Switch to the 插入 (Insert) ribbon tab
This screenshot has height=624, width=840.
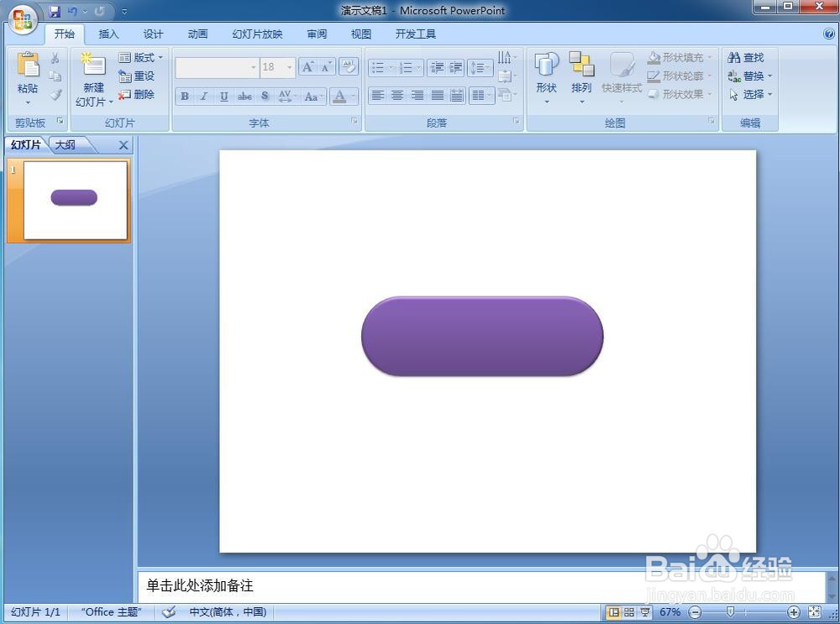click(108, 34)
